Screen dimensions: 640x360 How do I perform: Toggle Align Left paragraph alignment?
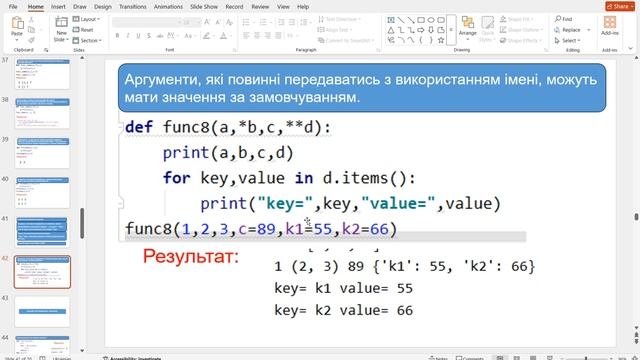point(246,36)
